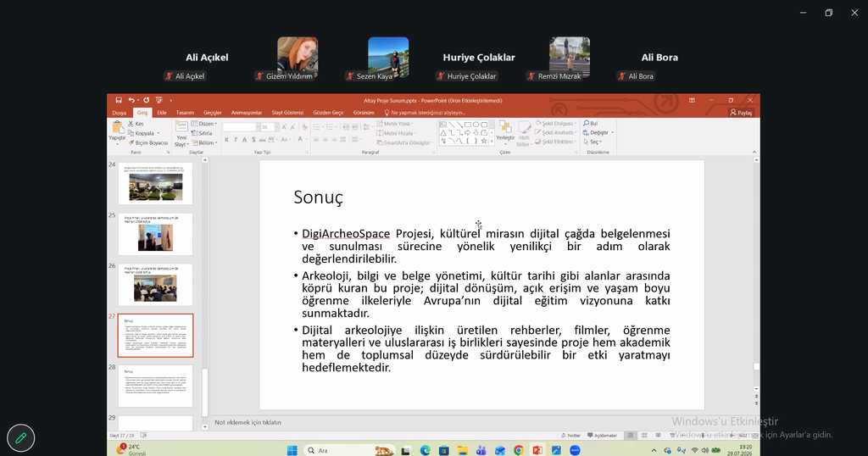Click the decrease list level icon
The width and height of the screenshot is (868, 456).
tap(346, 127)
